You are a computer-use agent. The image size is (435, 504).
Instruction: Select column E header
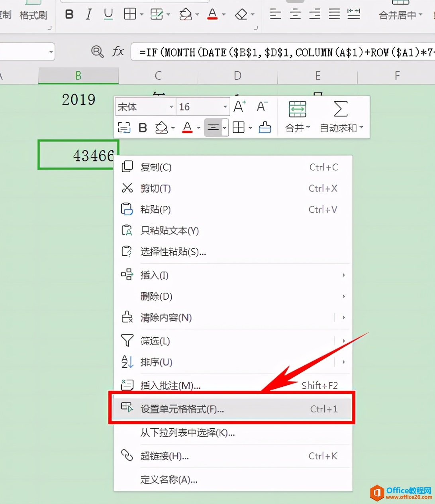317,75
